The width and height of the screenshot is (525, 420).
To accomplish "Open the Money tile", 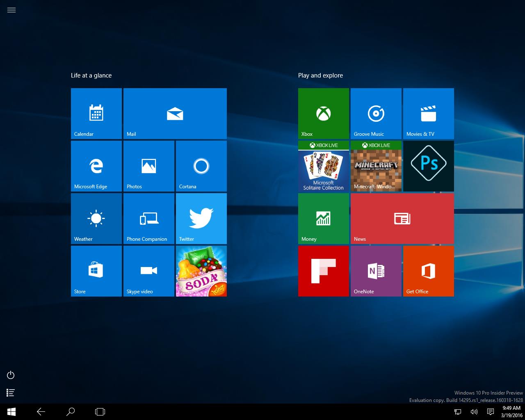I will pos(324,219).
